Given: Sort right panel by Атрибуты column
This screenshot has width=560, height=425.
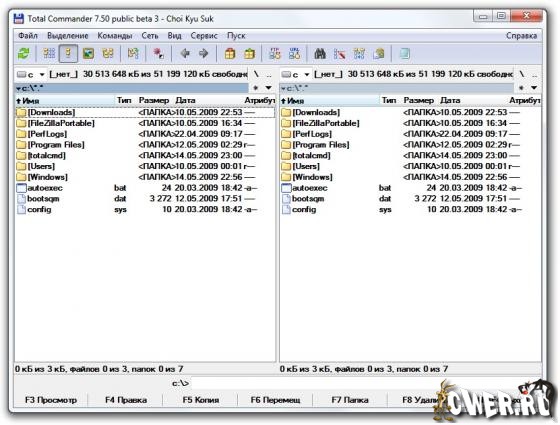Looking at the screenshot, I should point(524,101).
